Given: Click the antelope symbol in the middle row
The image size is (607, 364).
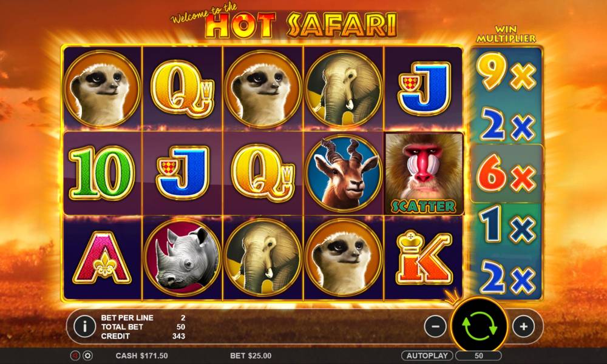Looking at the screenshot, I should [344, 173].
